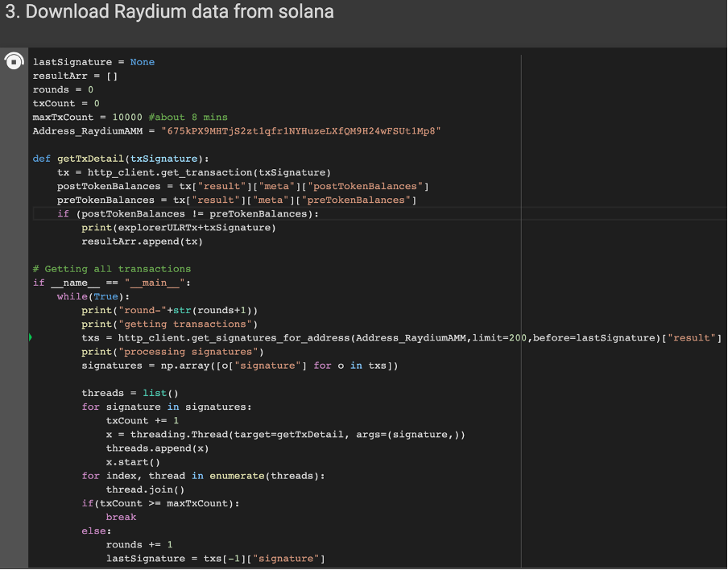Image resolution: width=728 pixels, height=570 pixels.
Task: Click the 'preTokenBalances = tx[...]' assignment line
Action: coord(237,200)
